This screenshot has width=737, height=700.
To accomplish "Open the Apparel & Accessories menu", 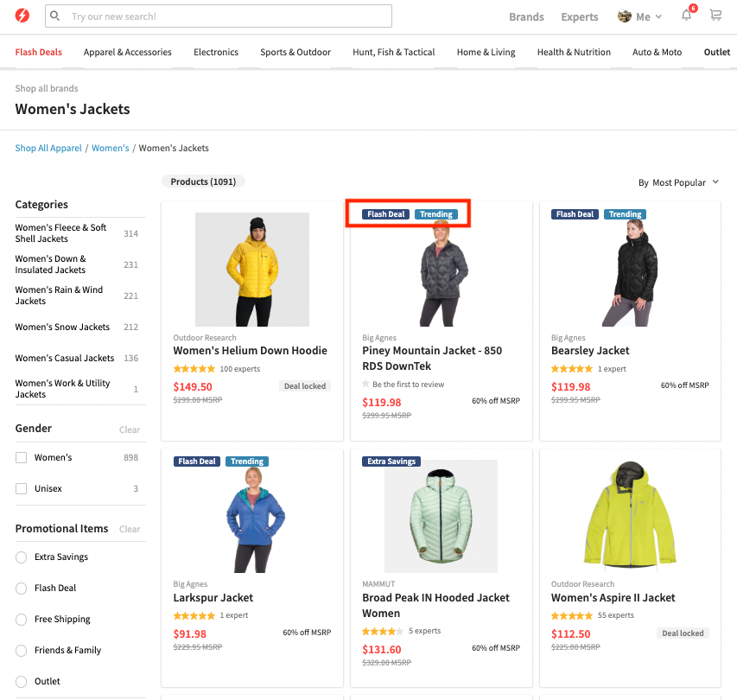I will (x=127, y=52).
